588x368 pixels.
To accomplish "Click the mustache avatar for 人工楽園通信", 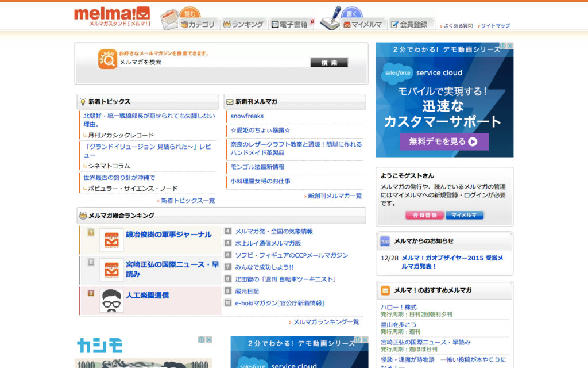I will 111,301.
